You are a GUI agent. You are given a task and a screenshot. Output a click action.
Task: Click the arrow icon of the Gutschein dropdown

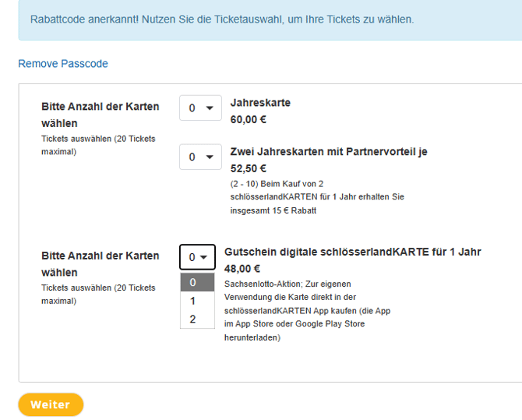coord(203,257)
